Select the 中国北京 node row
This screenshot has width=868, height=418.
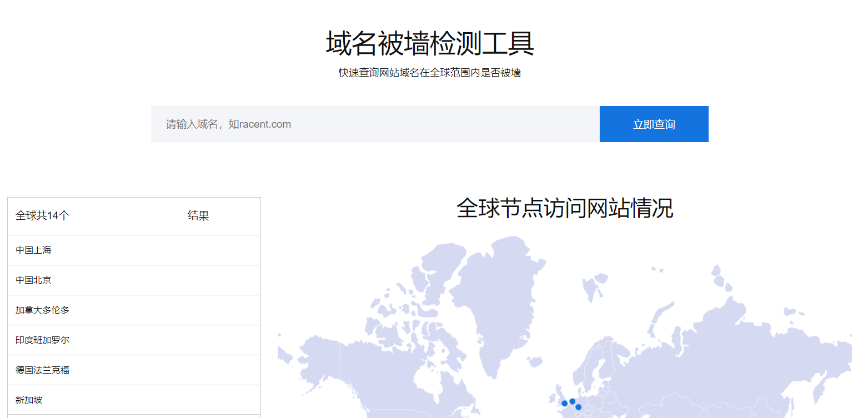tap(133, 280)
